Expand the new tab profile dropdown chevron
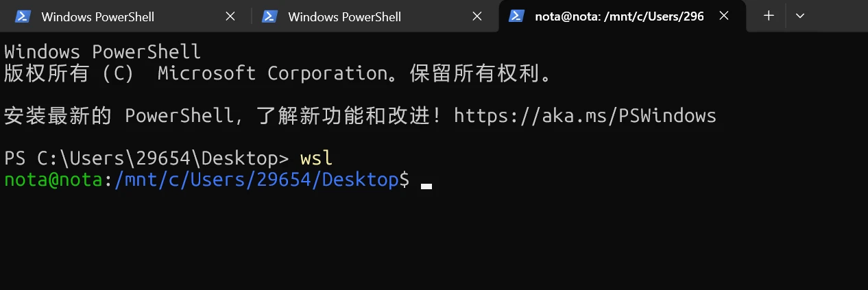Image resolution: width=868 pixels, height=290 pixels. 799,16
